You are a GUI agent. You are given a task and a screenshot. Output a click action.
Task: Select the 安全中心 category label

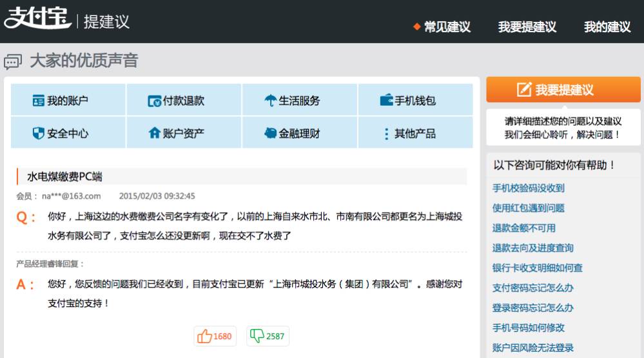67,133
